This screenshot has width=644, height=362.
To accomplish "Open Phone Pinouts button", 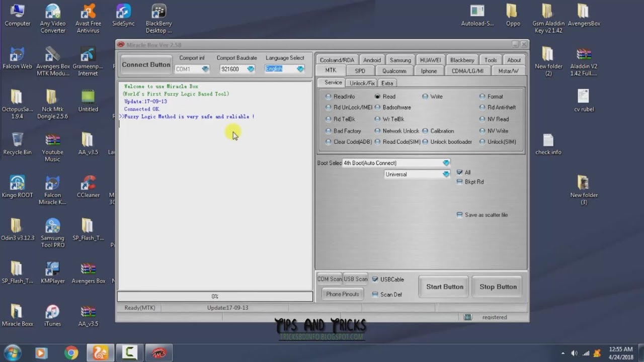I will [x=343, y=294].
